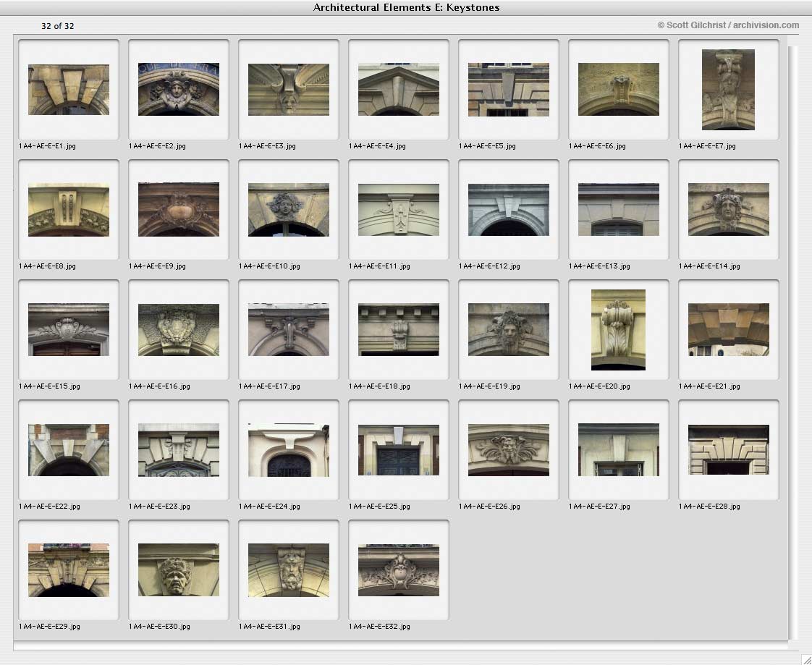Screen dimensions: 812x665
Task: Select the 1A4-AE-E-E2.jpg keystone thumbnail
Action: click(179, 90)
